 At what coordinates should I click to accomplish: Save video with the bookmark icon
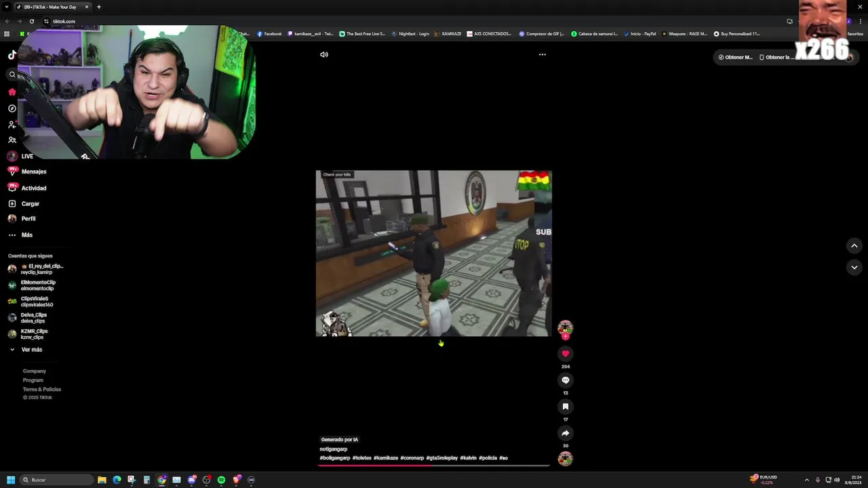[x=566, y=407]
